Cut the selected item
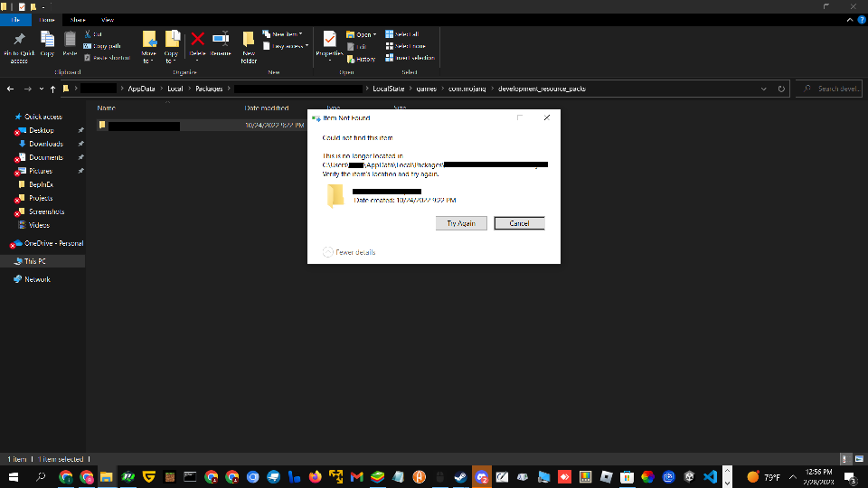This screenshot has height=488, width=868. point(93,34)
